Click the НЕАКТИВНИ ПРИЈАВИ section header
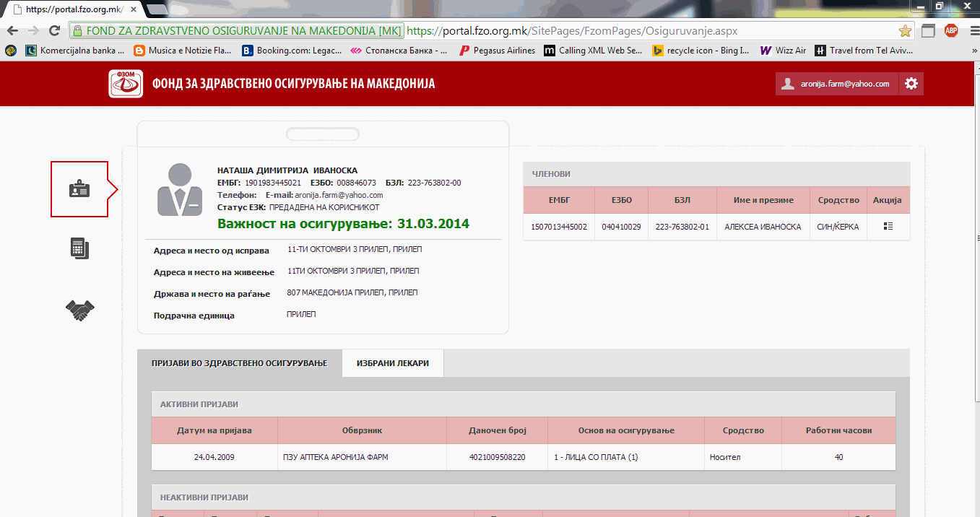This screenshot has width=980, height=517. tap(524, 498)
